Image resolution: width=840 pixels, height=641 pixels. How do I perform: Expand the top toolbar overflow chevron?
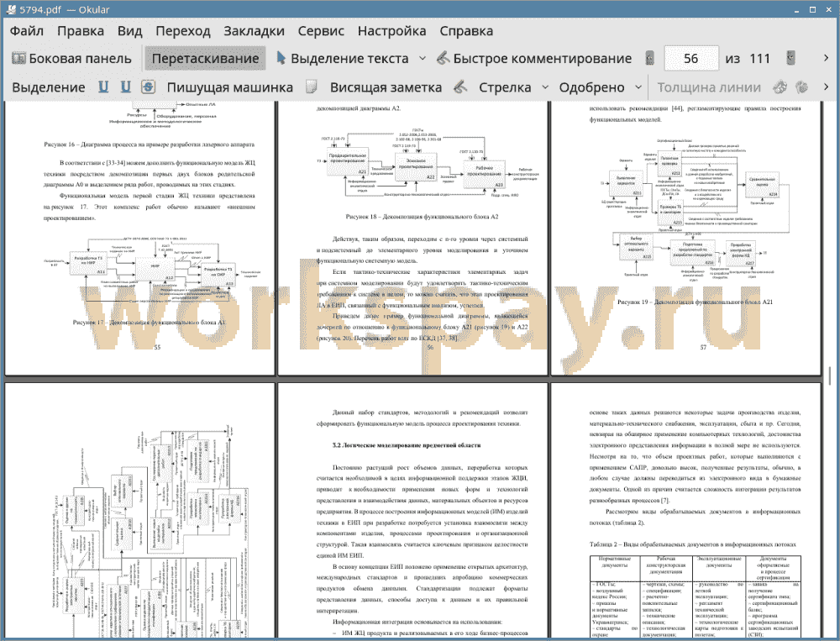[x=826, y=58]
